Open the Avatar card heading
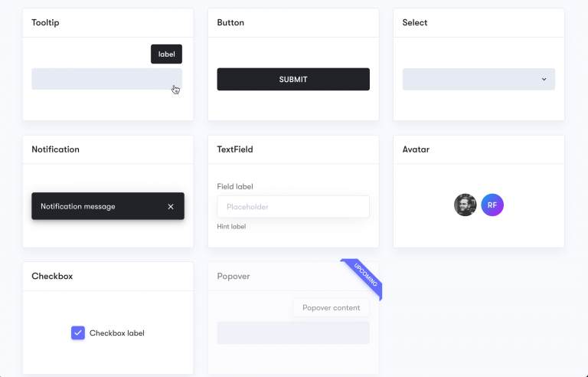The height and width of the screenshot is (377, 588). [416, 149]
